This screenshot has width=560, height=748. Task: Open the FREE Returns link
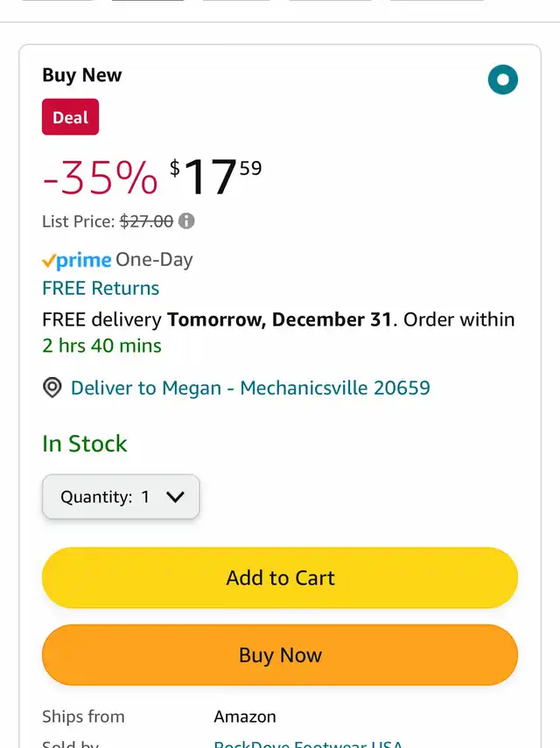(x=101, y=288)
